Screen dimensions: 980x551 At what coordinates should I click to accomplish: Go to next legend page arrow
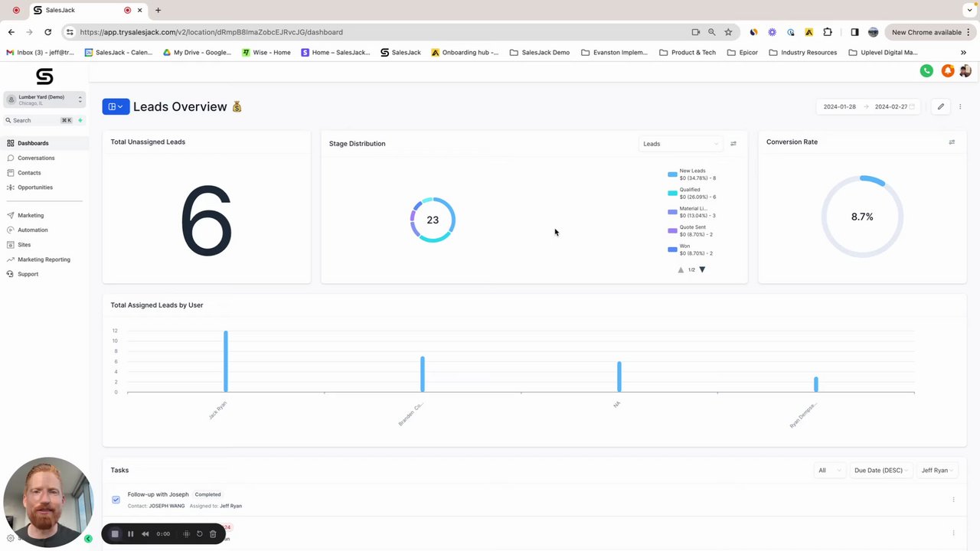coord(702,269)
